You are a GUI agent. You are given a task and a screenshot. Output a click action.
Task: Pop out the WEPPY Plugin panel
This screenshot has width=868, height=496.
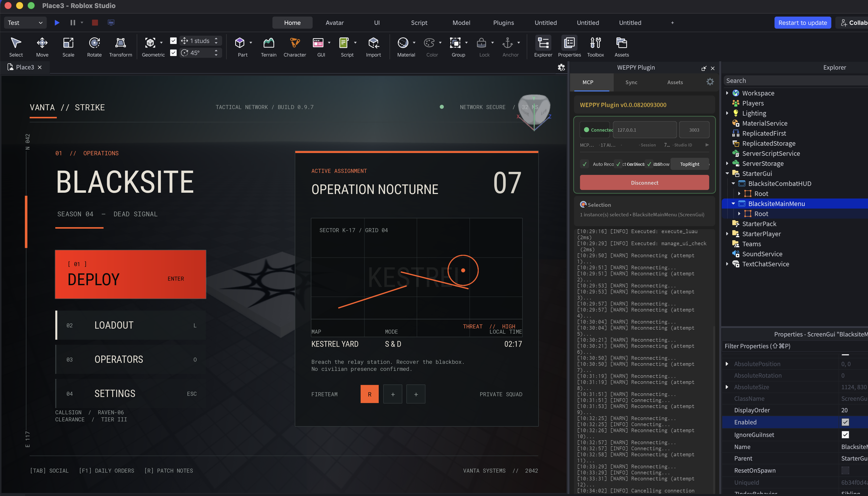704,68
